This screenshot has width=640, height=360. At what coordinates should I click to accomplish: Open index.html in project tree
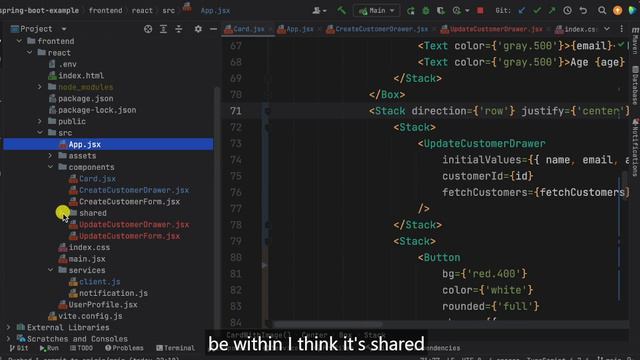pyautogui.click(x=76, y=76)
